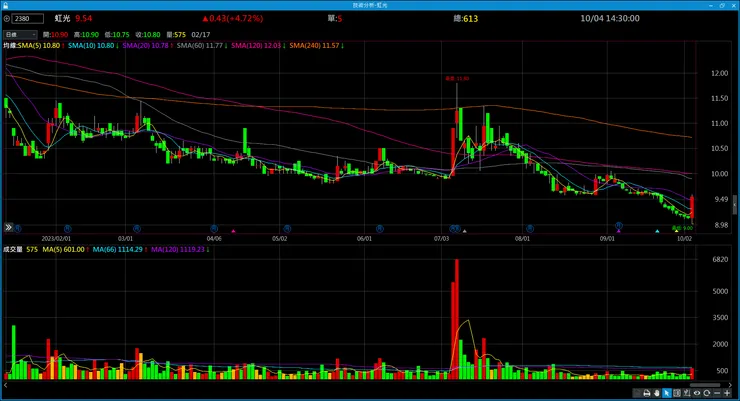Click the 成交量 volume panel label
The image size is (740, 401).
coord(13,250)
